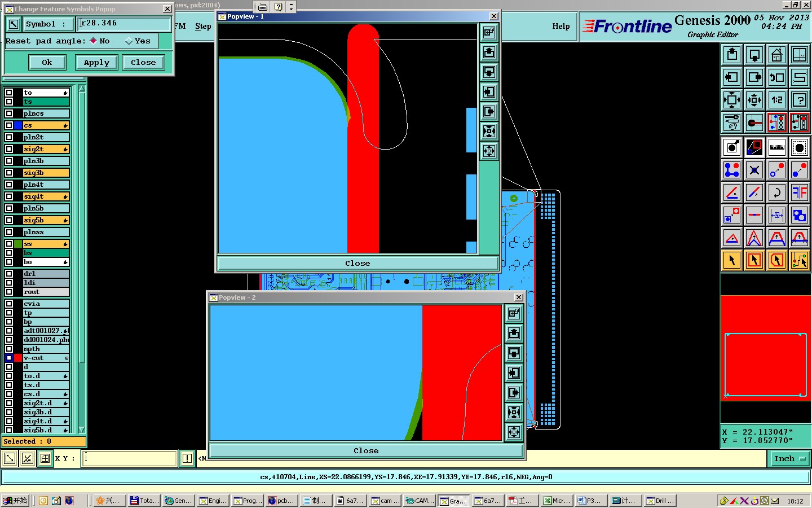The height and width of the screenshot is (508, 812).
Task: Click the exclamation mark icon beside XY field
Action: coord(187,458)
